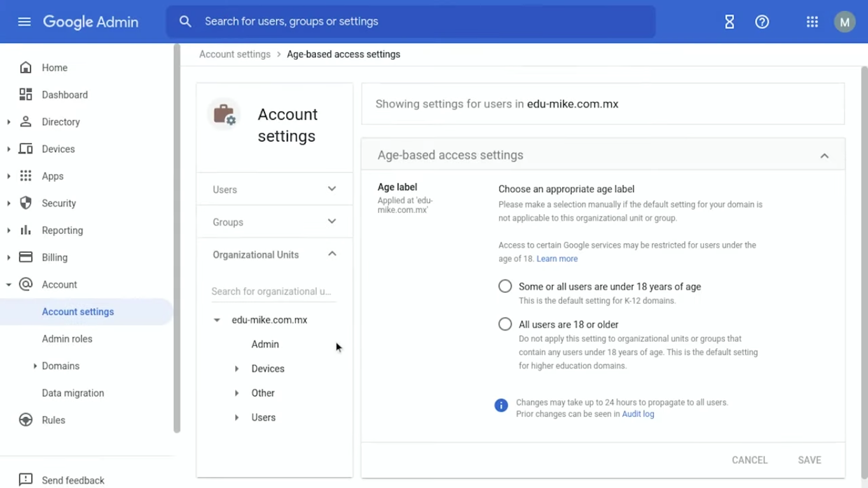Viewport: 868px width, 488px height.
Task: Click the blue info icon
Action: click(501, 405)
